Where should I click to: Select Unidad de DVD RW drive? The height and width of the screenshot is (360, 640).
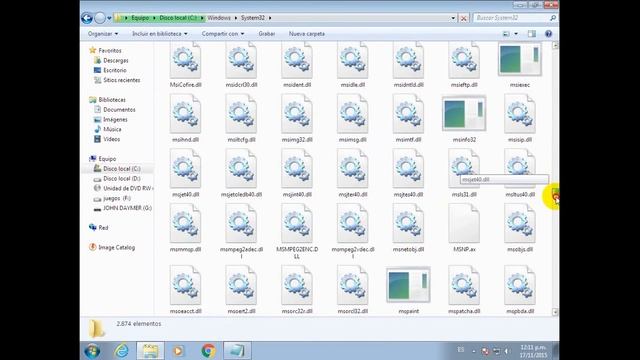tap(127, 189)
